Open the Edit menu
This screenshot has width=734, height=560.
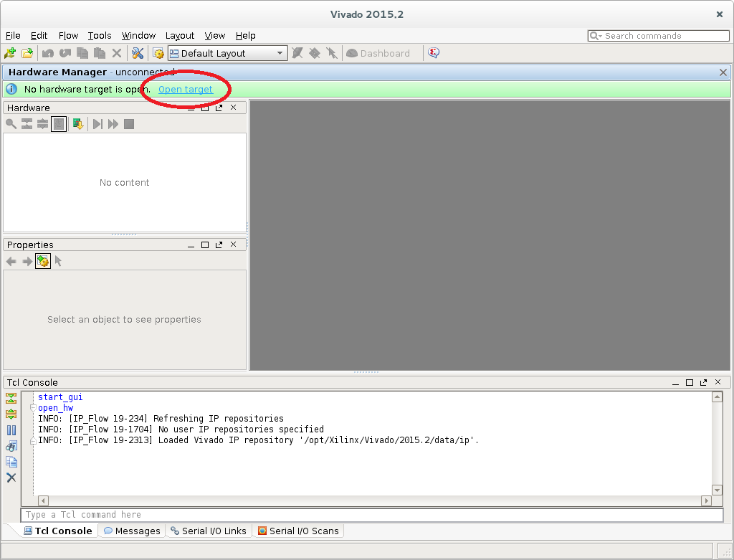point(39,36)
